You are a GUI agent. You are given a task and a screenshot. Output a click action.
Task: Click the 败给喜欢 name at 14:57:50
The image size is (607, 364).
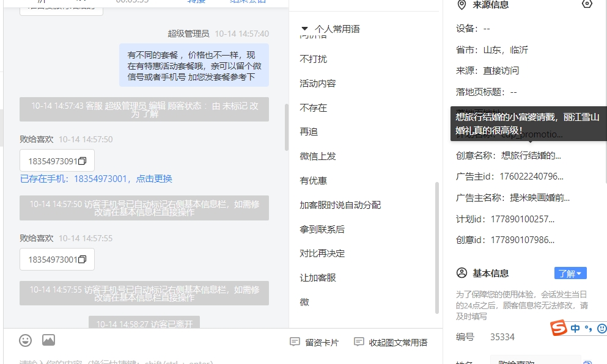37,139
